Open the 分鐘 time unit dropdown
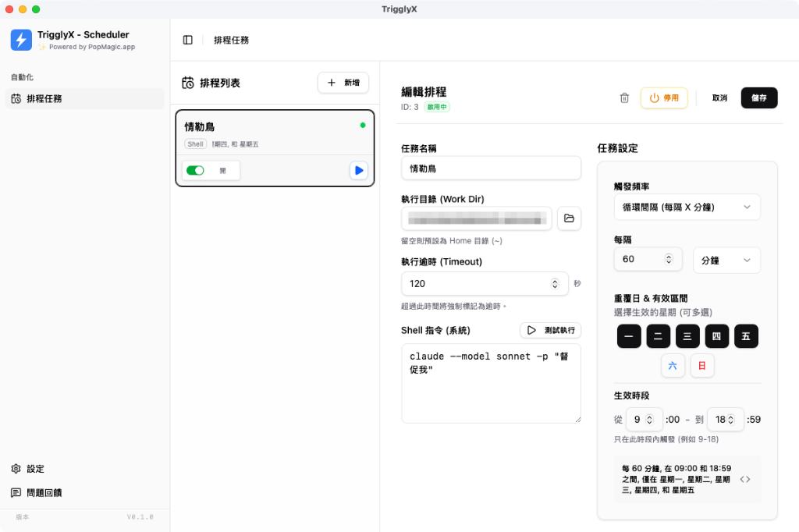 726,260
